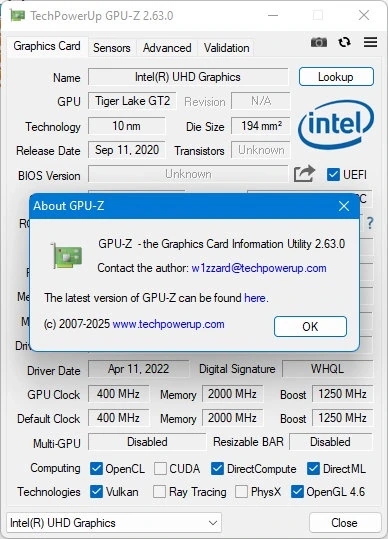The width and height of the screenshot is (388, 539).
Task: Click the Default Clock row Memory 2000 MHz
Action: [x=232, y=418]
